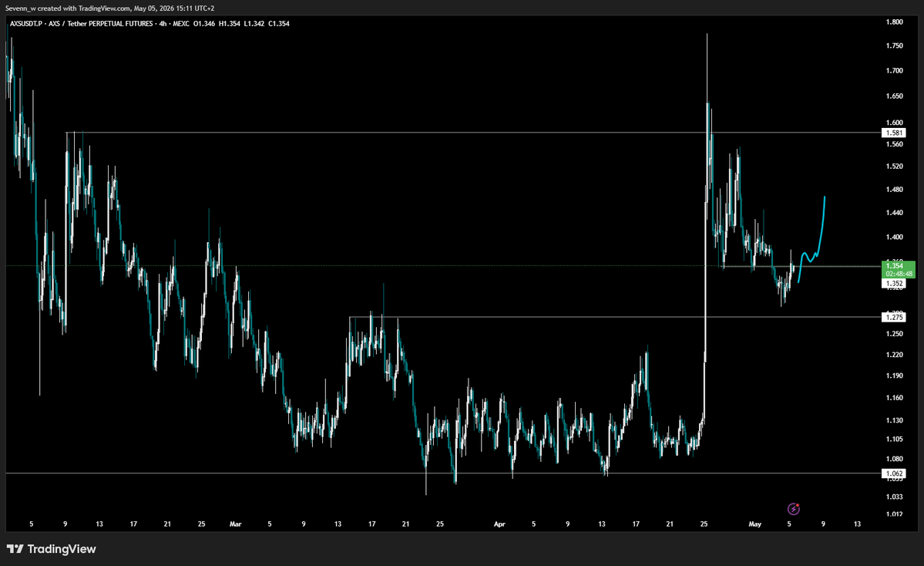Open the AXSUSDT.P symbol title
Image resolution: width=924 pixels, height=566 pixels.
[26, 24]
